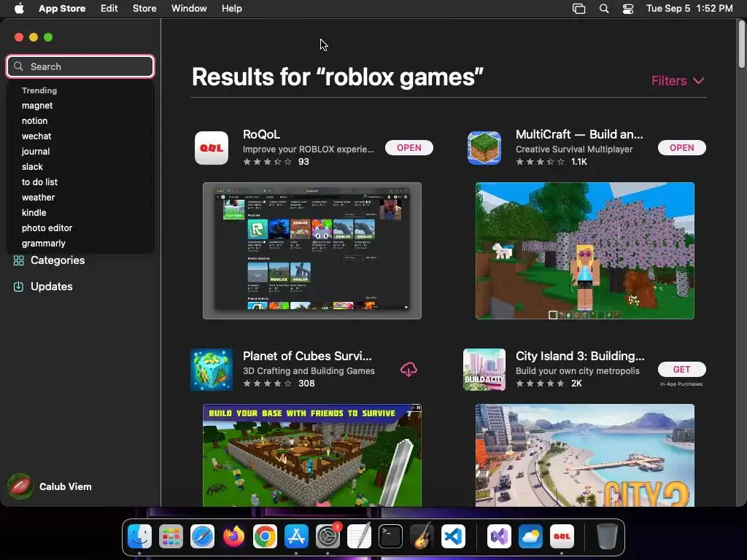Go to Categories in the sidebar
Image resolution: width=747 pixels, height=560 pixels.
tap(58, 260)
